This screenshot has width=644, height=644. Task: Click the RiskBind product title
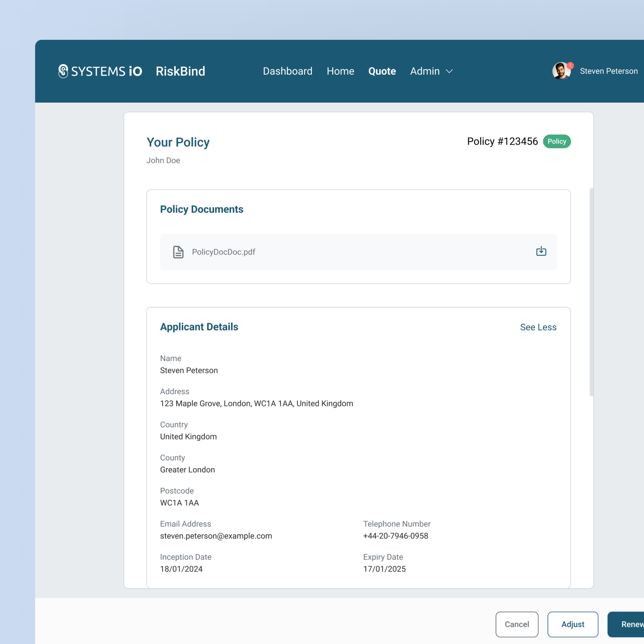tap(180, 71)
